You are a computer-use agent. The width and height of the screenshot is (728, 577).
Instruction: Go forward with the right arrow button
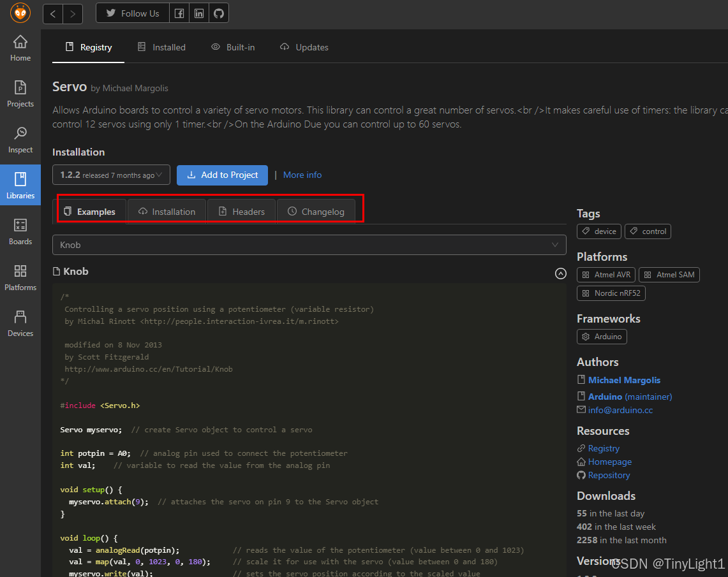73,13
